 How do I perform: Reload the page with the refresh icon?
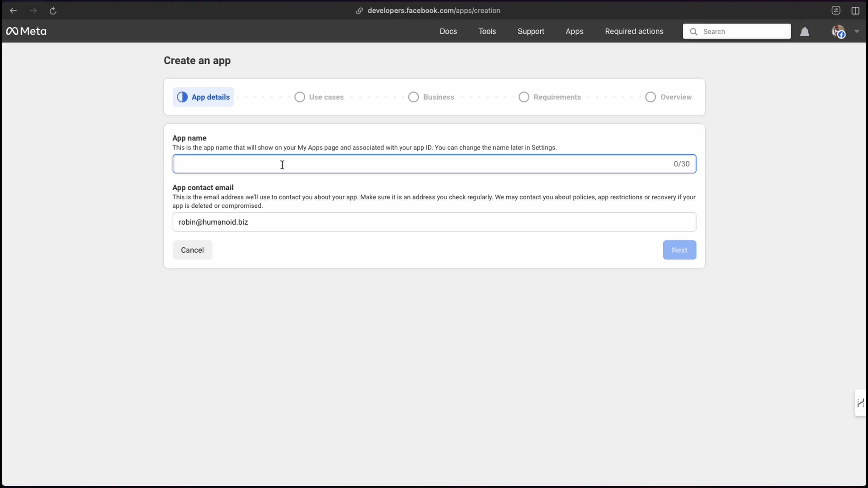point(53,10)
